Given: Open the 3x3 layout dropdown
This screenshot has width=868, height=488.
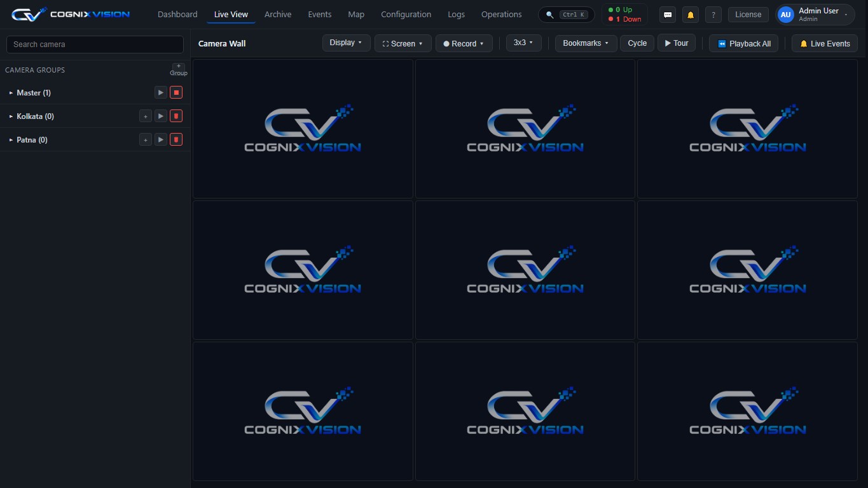Looking at the screenshot, I should point(523,43).
